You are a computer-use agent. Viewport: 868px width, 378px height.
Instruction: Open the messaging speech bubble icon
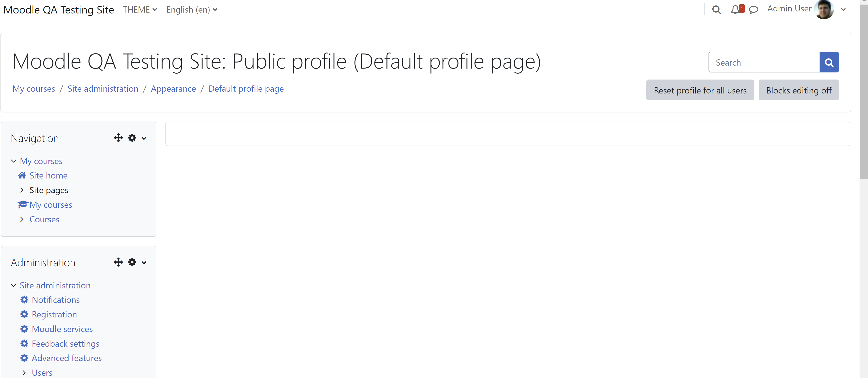[x=754, y=10]
